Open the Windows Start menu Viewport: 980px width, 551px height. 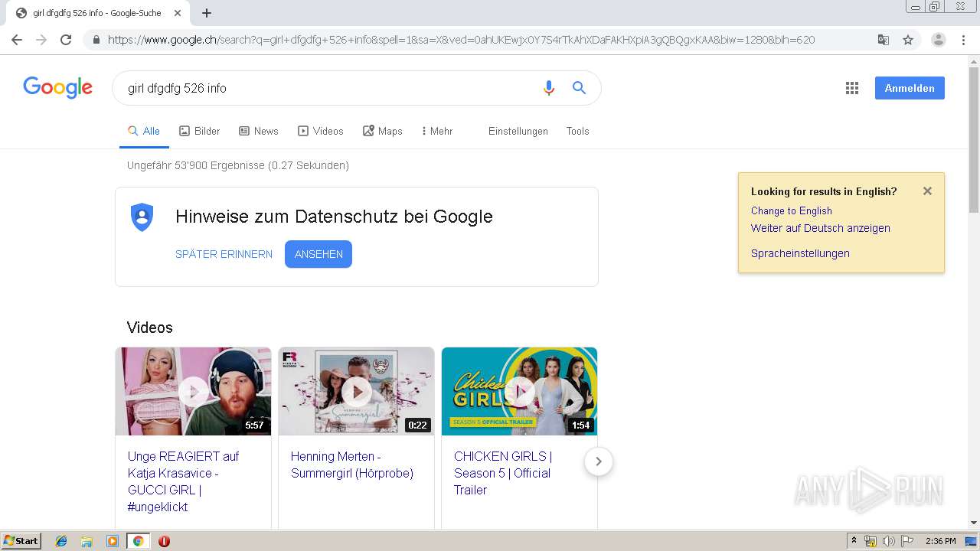tap(21, 540)
